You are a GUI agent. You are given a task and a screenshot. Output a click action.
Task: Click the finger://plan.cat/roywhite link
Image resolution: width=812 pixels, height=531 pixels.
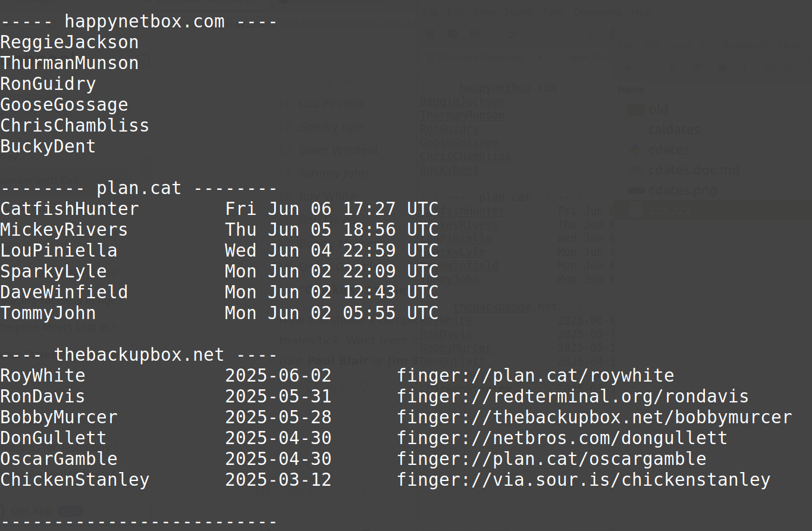pyautogui.click(x=535, y=376)
